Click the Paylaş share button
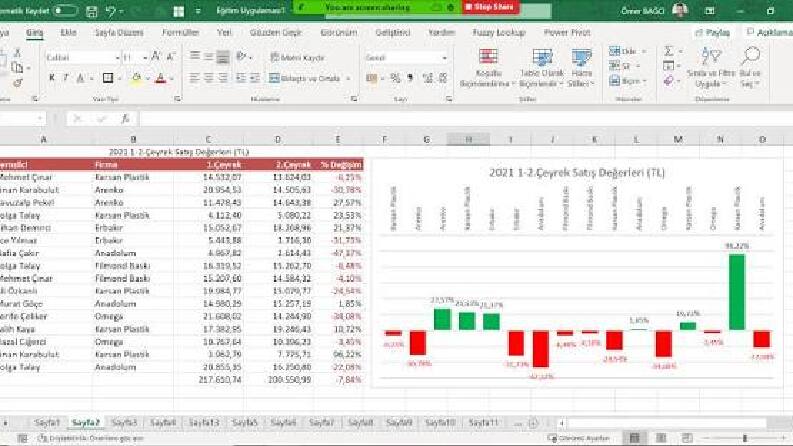 712,32
